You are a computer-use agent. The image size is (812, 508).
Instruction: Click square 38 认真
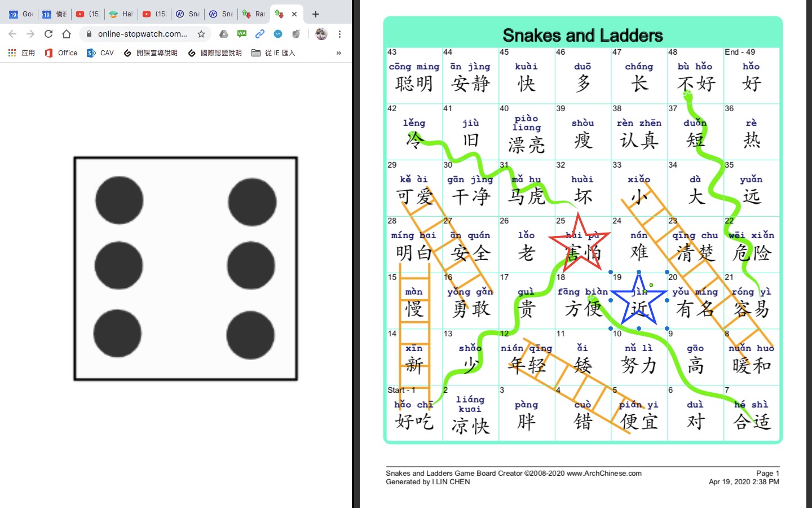[639, 132]
